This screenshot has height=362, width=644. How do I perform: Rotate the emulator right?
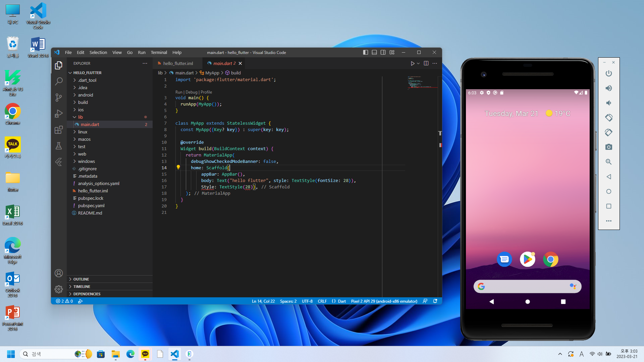tap(609, 132)
